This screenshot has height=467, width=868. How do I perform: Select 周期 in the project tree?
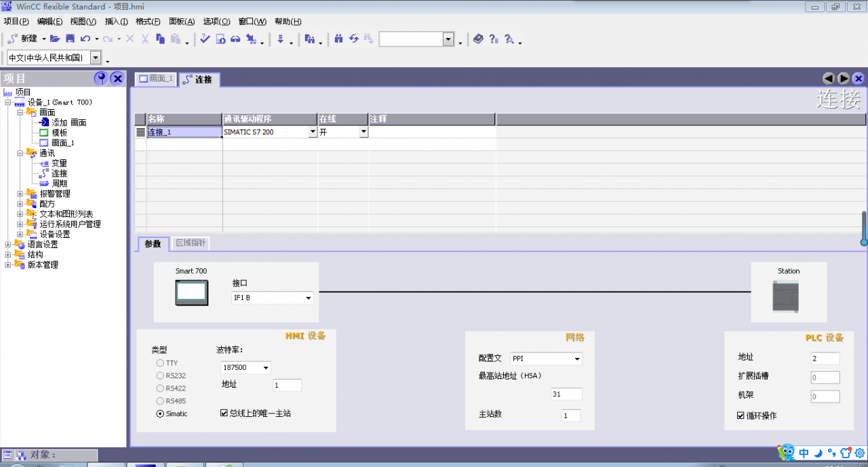60,184
